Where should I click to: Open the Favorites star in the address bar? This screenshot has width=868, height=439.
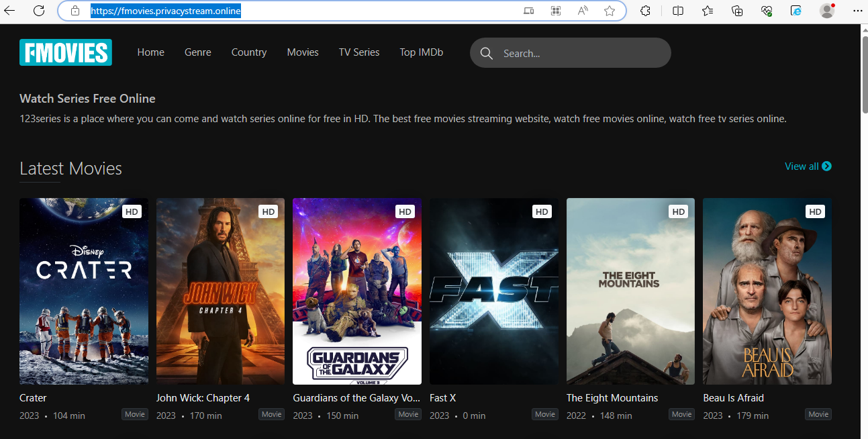click(x=609, y=11)
